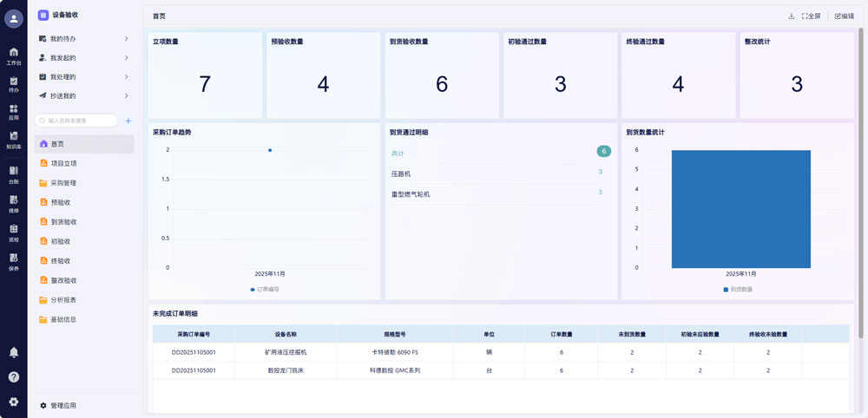Open the 整改验收 menu item

63,280
